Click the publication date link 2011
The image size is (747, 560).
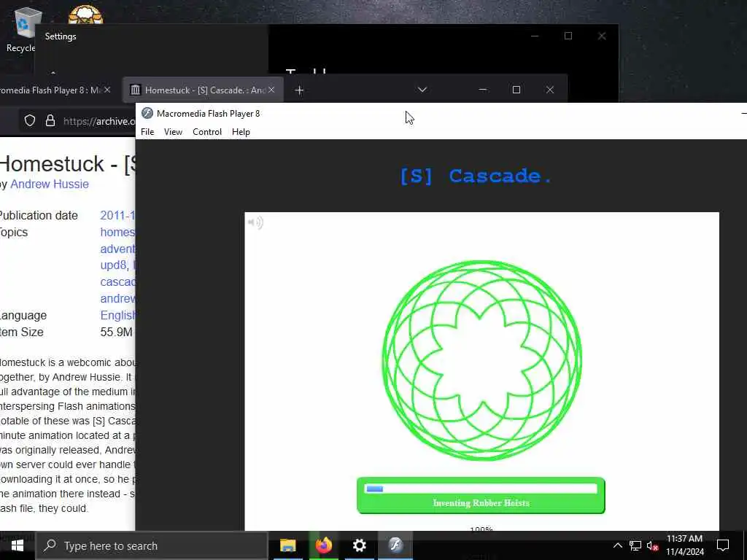pos(117,215)
